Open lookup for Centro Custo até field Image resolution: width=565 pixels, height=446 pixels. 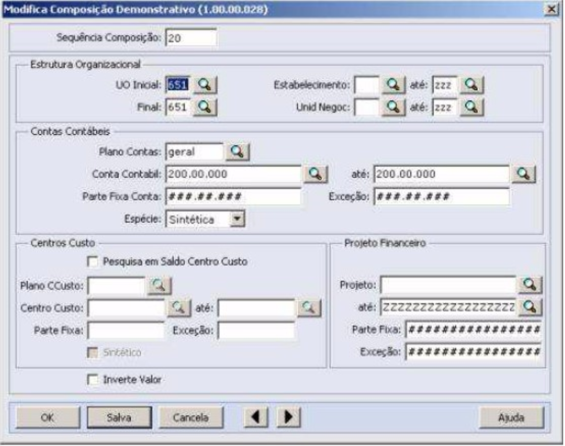(x=309, y=308)
